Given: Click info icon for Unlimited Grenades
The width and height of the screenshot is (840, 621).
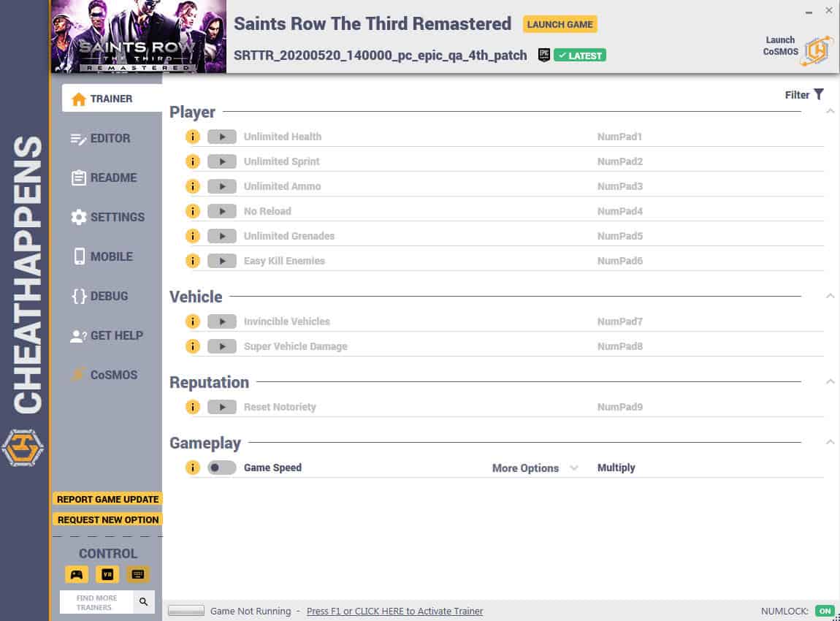Looking at the screenshot, I should point(192,236).
